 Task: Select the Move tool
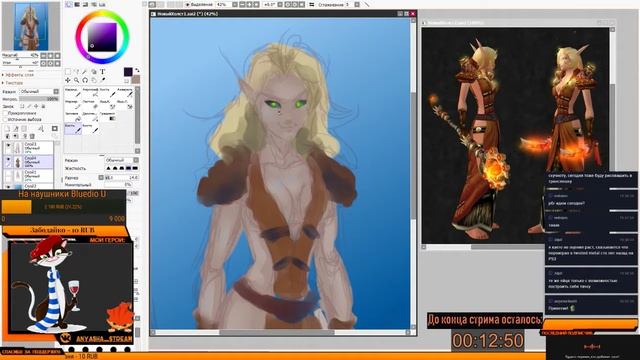tap(68, 80)
